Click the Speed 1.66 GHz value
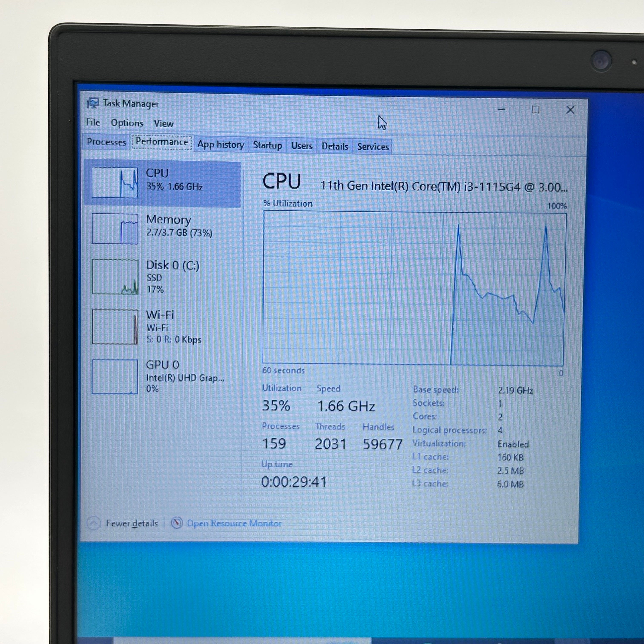 coord(346,406)
